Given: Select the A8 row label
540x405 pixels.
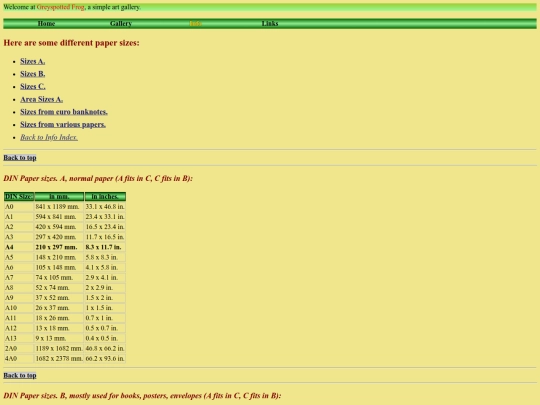Looking at the screenshot, I should coord(19,288).
